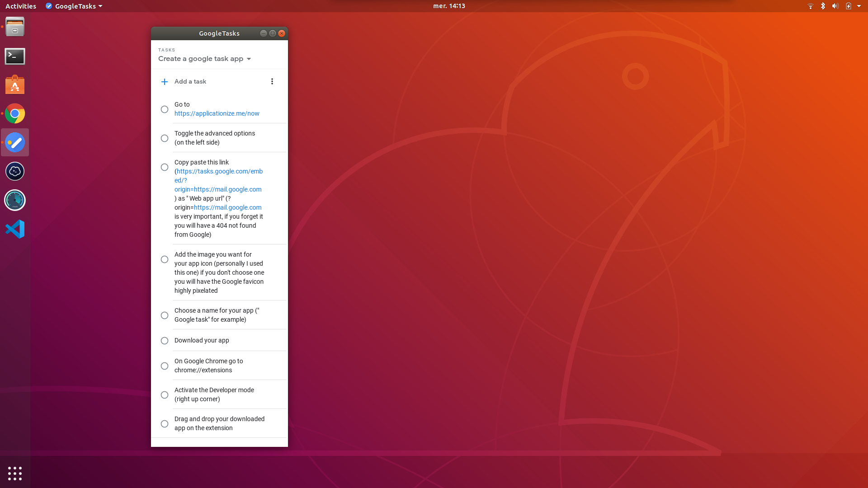Open the speedometer gauge app in dock
The width and height of the screenshot is (868, 488).
click(15, 200)
